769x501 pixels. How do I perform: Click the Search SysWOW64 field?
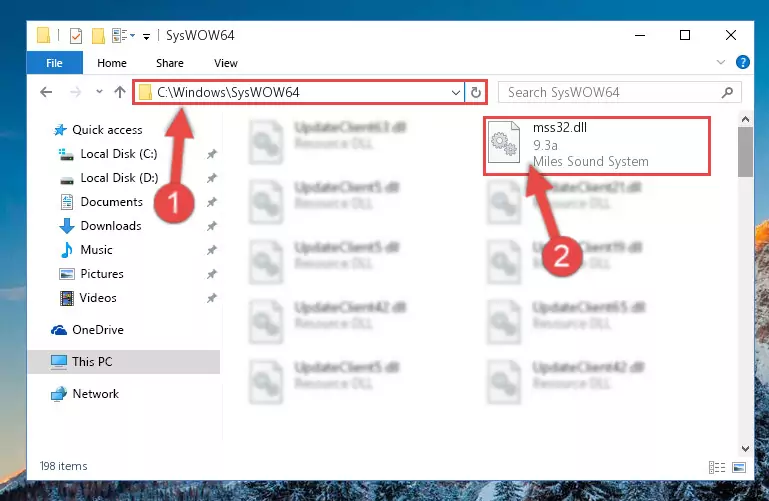coord(619,92)
